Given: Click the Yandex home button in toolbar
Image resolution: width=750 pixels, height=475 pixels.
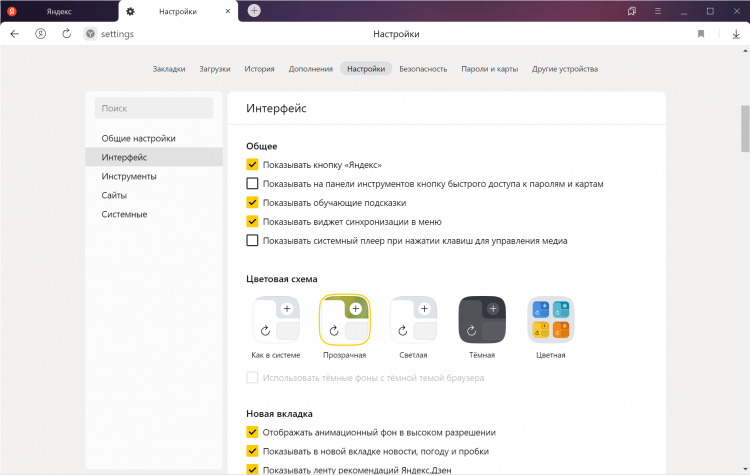Looking at the screenshot, I should (41, 34).
